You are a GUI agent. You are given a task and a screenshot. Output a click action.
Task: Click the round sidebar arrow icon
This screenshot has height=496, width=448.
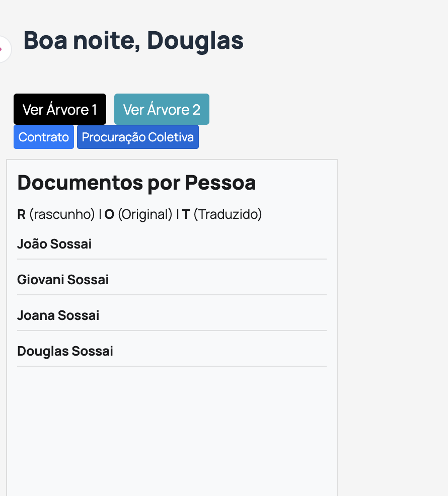pyautogui.click(x=3, y=49)
